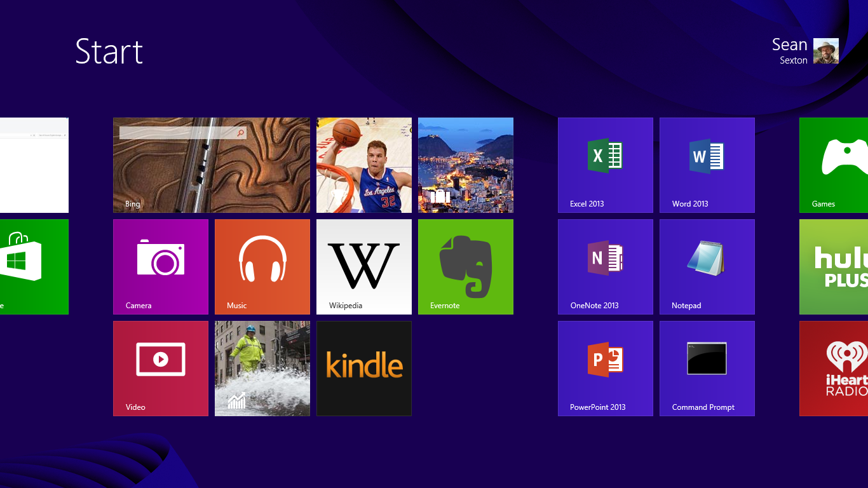The width and height of the screenshot is (868, 488).
Task: Launch the iHeart Radio tile
Action: click(x=834, y=369)
